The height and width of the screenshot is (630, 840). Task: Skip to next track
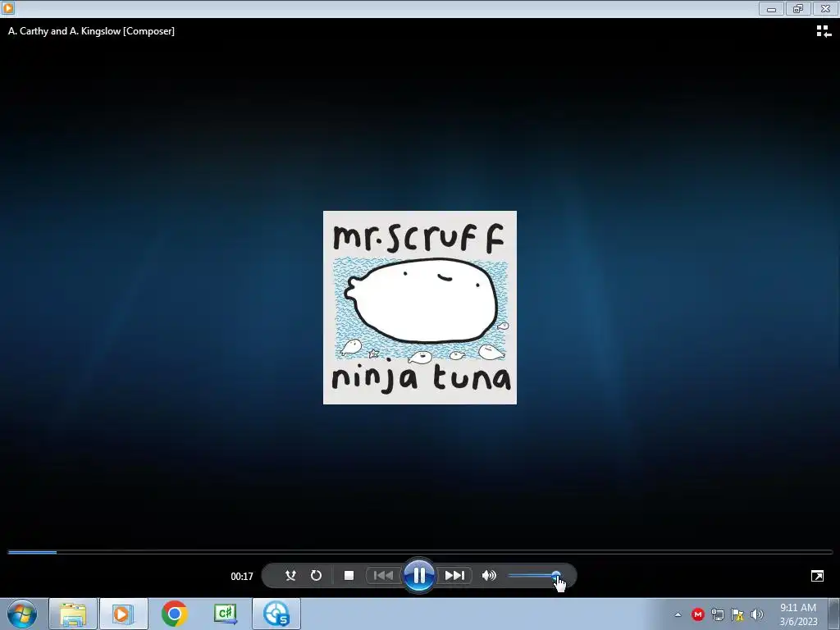point(454,575)
